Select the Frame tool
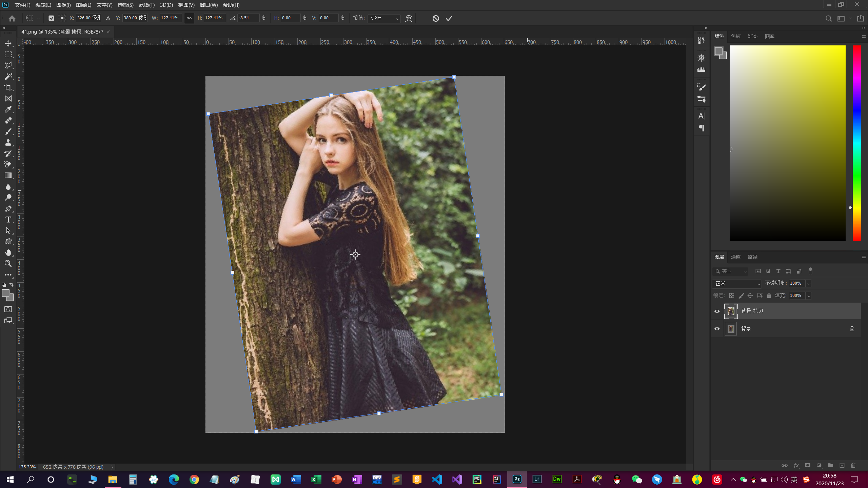Viewport: 868px width, 488px height. tap(8, 99)
